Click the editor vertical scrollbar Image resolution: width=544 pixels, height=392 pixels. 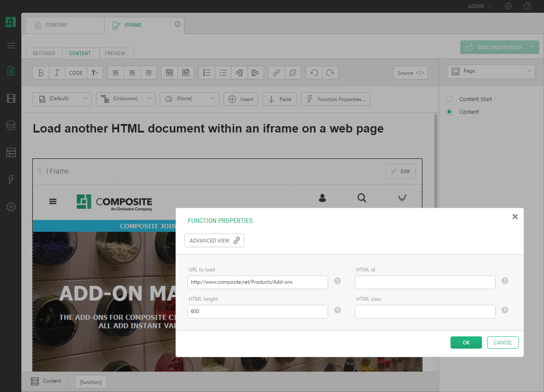tap(436, 170)
